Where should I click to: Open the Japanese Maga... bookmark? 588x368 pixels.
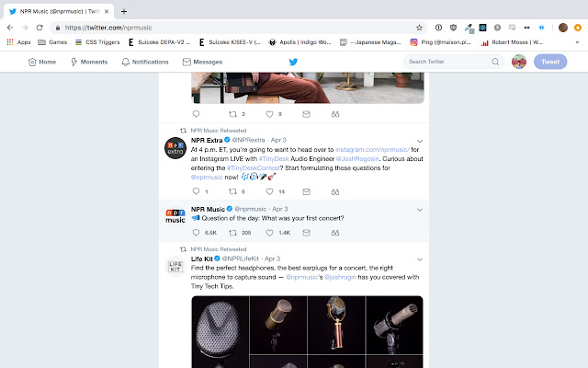coord(370,42)
